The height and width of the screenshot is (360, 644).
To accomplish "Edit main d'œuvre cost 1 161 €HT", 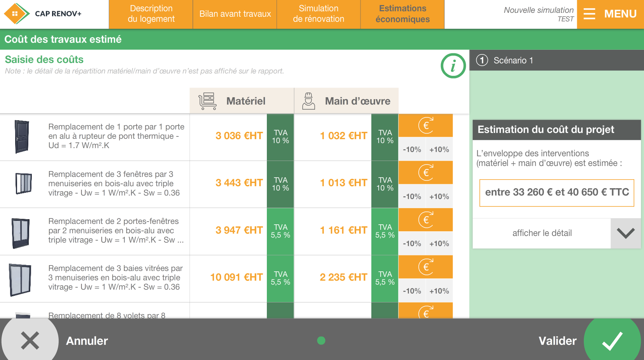I will pos(344,230).
